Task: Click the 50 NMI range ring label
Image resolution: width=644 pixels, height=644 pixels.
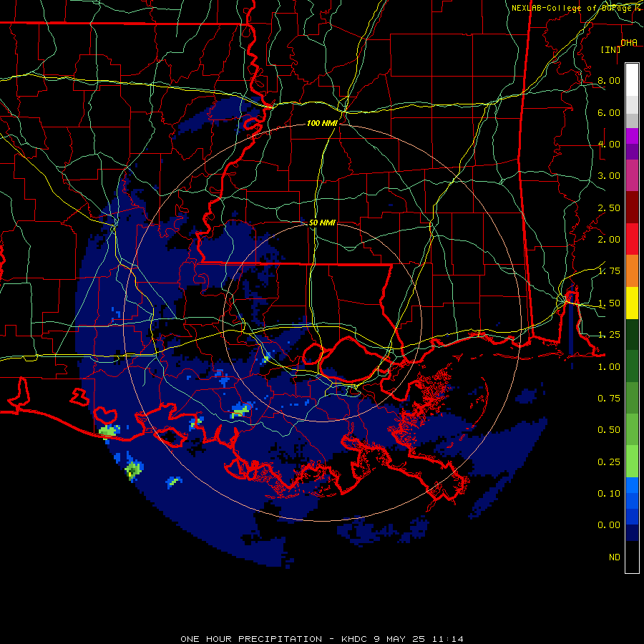Action: click(x=322, y=223)
